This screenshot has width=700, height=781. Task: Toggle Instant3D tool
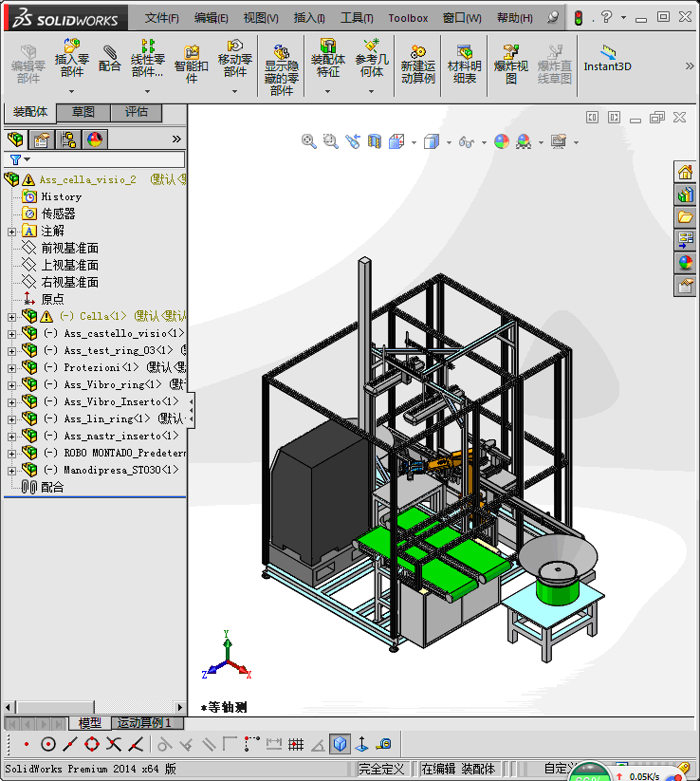pos(607,59)
